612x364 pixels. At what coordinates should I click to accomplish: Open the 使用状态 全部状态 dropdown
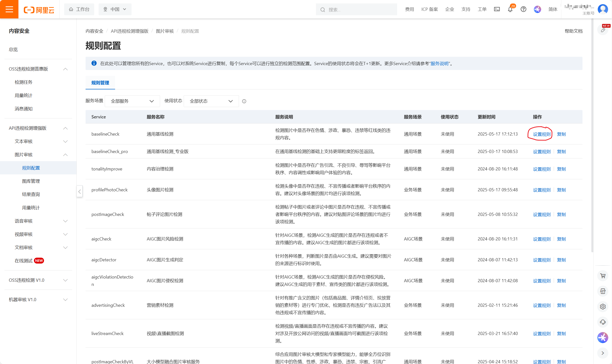pos(211,101)
